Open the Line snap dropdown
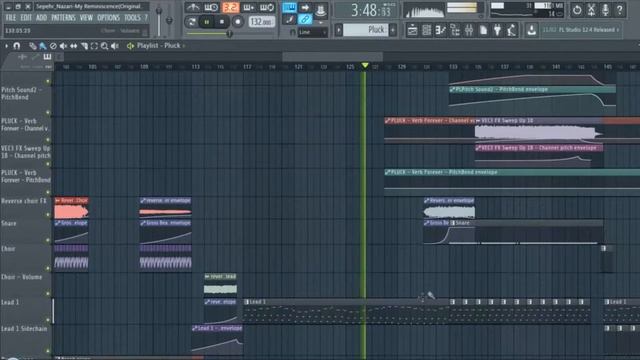This screenshot has height=360, width=640. pyautogui.click(x=312, y=32)
